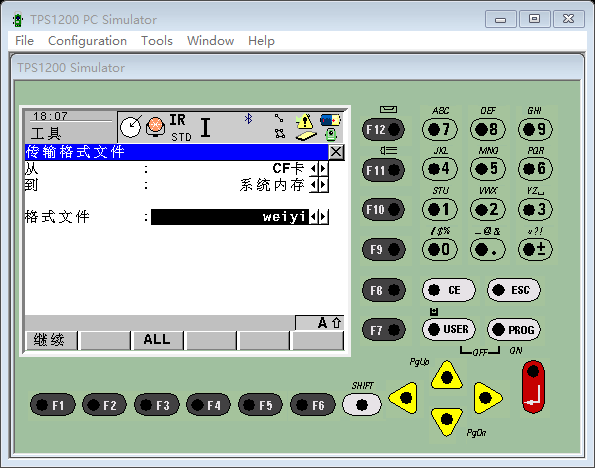Image resolution: width=595 pixels, height=468 pixels.
Task: Click the CE clear entry key
Action: 449,290
